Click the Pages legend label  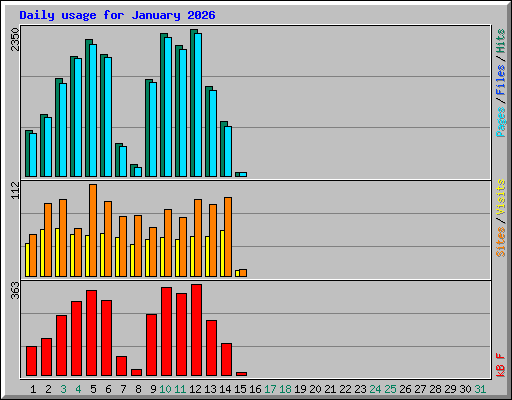pyautogui.click(x=501, y=122)
